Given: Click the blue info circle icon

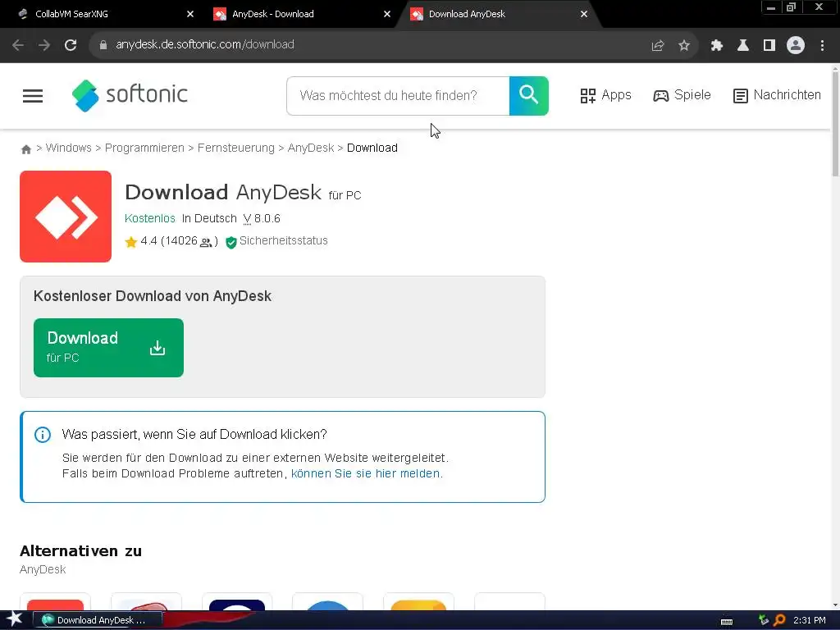Looking at the screenshot, I should point(43,435).
